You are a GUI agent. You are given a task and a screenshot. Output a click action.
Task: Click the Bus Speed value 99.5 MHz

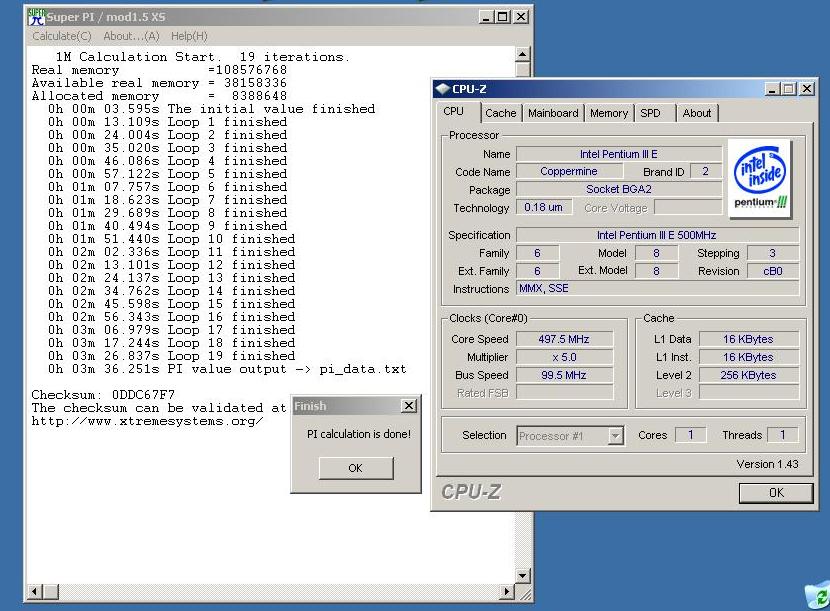(564, 375)
